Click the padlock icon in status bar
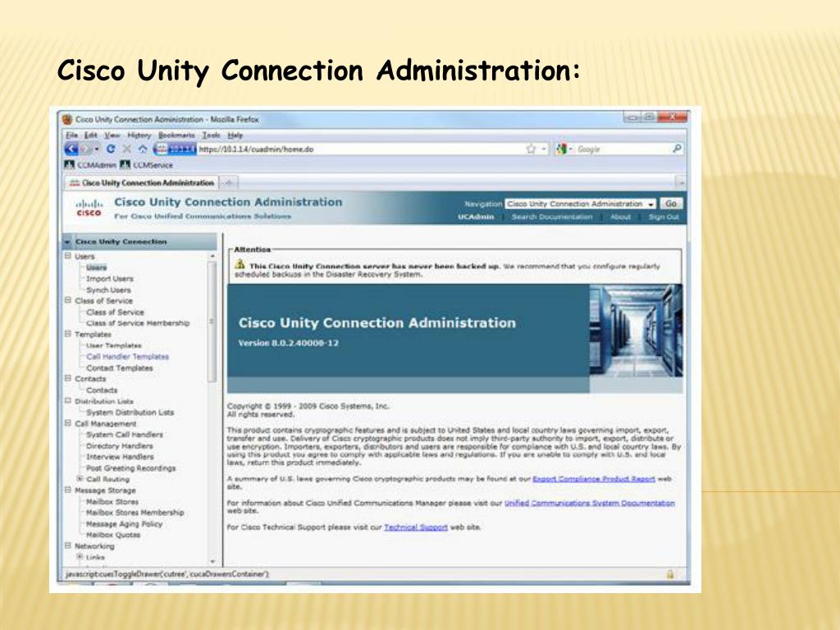Image resolution: width=840 pixels, height=630 pixels. 670,574
